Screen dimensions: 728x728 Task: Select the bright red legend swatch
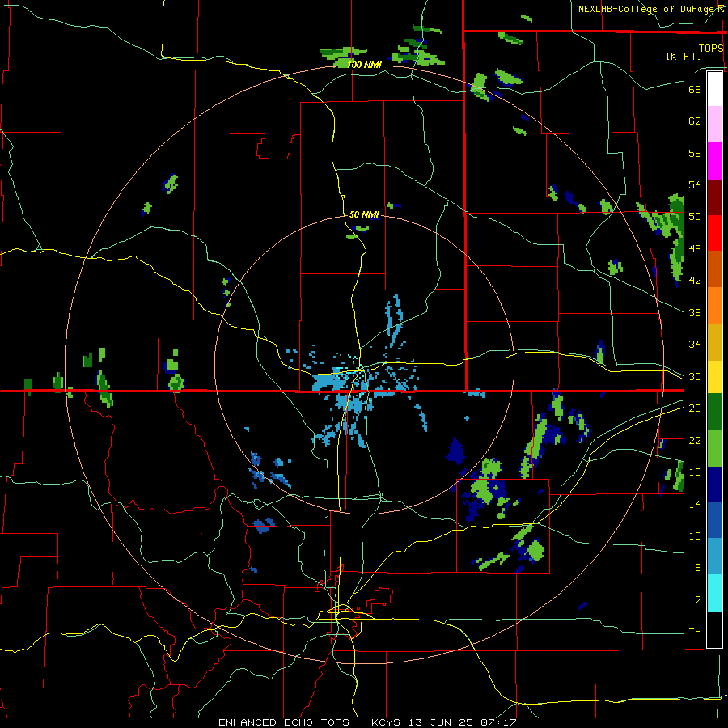pos(714,233)
